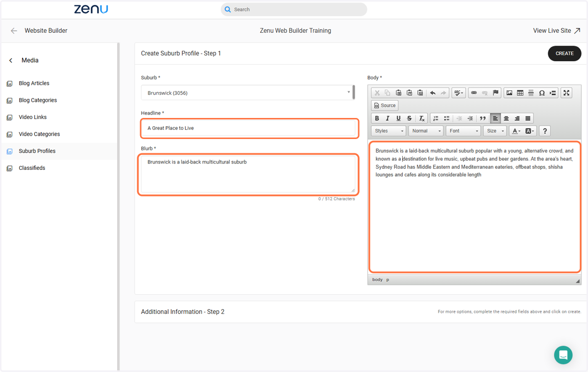The width and height of the screenshot is (588, 372).
Task: Open the chat support bubble
Action: 563,355
